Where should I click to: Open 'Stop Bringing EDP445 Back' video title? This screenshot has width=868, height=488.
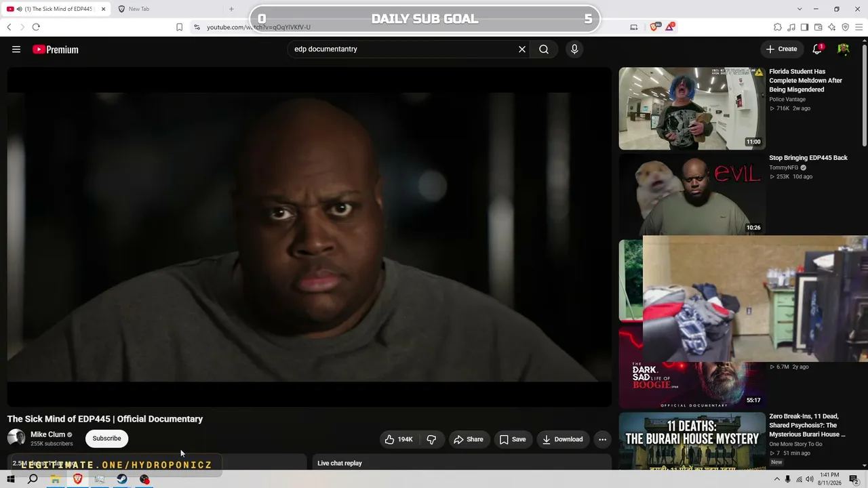pyautogui.click(x=808, y=158)
